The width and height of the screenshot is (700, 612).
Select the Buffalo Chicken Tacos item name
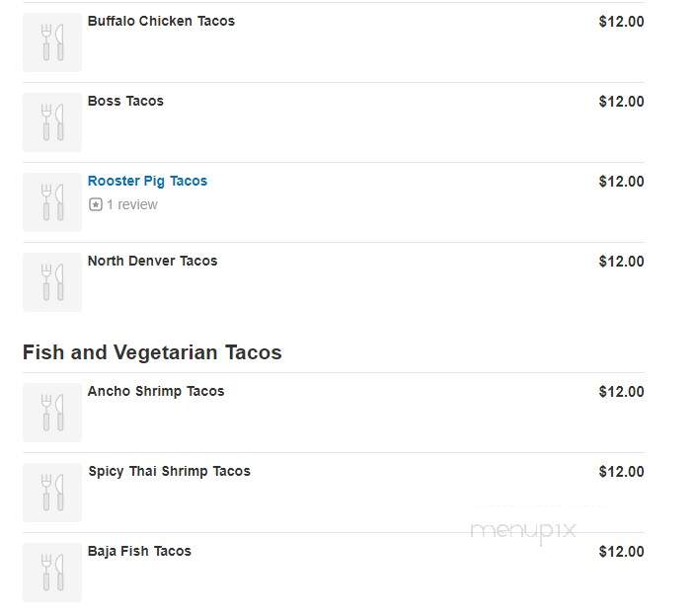tap(161, 21)
